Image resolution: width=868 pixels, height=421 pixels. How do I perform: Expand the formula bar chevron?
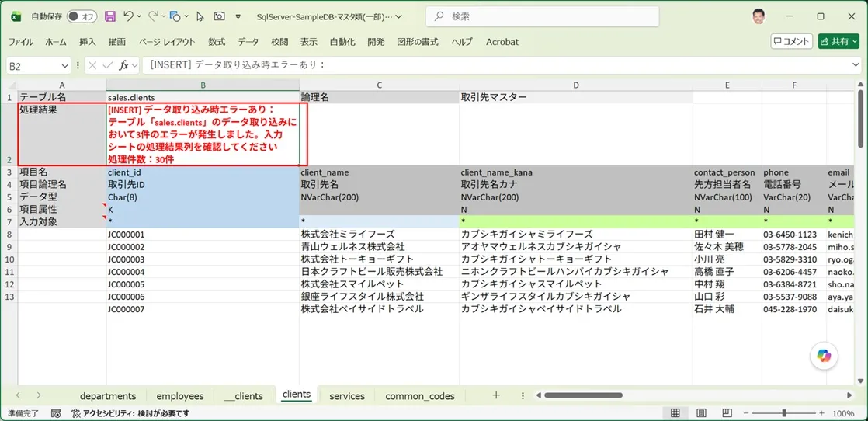(856, 65)
